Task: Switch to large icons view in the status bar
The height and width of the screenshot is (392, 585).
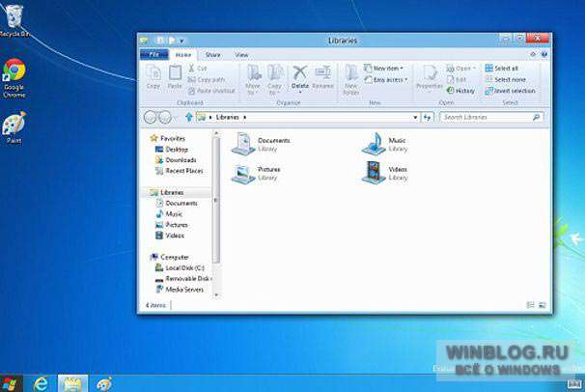Action: pos(543,305)
